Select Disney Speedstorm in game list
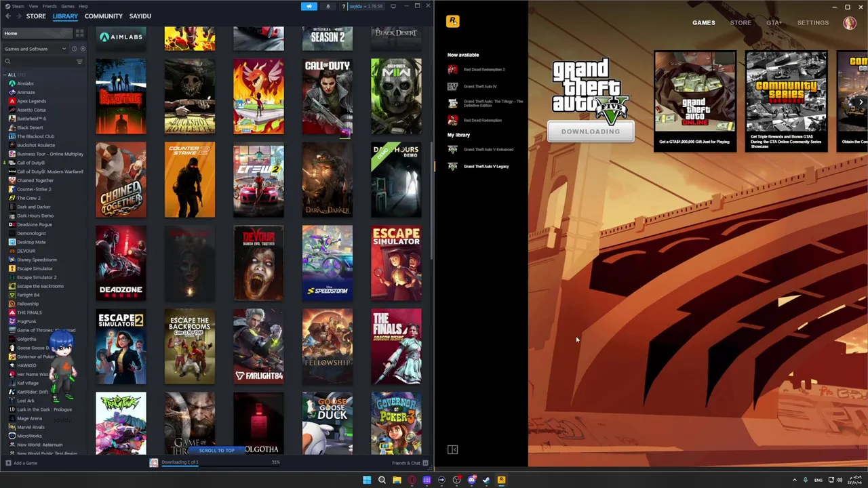The image size is (868, 488). (x=37, y=260)
